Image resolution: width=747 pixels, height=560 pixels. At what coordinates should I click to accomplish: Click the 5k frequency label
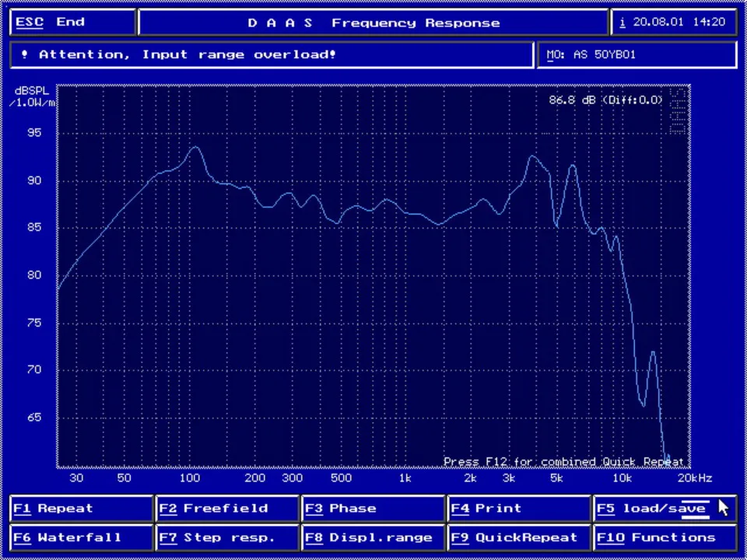[x=556, y=478]
